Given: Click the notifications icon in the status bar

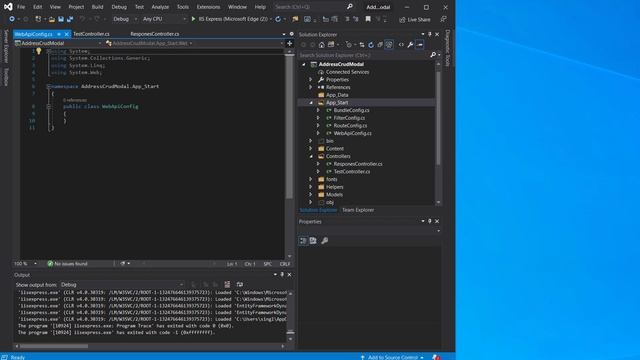Looking at the screenshot, I should point(436,357).
